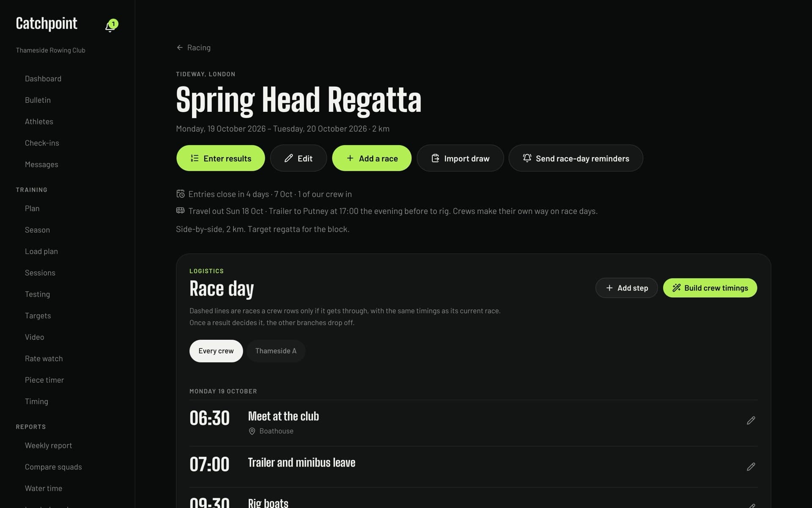812x508 pixels.
Task: Edit the Trailer and minibus leave step
Action: (x=751, y=467)
